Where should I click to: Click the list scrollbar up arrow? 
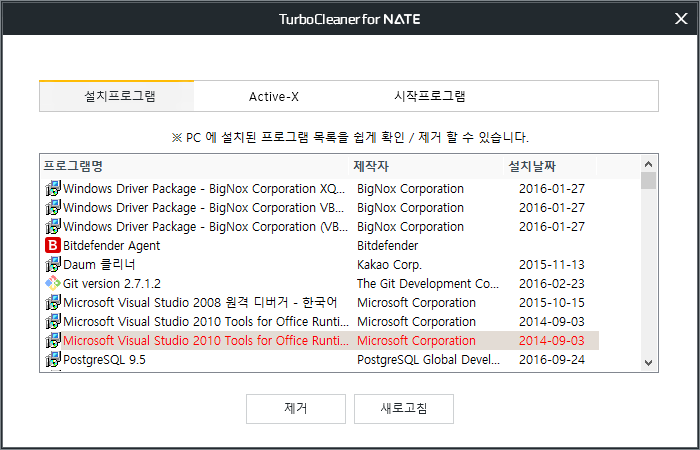pyautogui.click(x=649, y=164)
